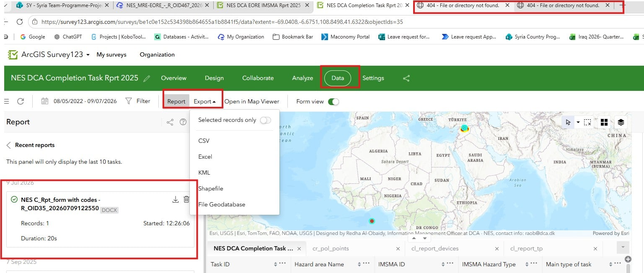This screenshot has width=644, height=273.
Task: Open report help question mark icon
Action: coord(183,122)
